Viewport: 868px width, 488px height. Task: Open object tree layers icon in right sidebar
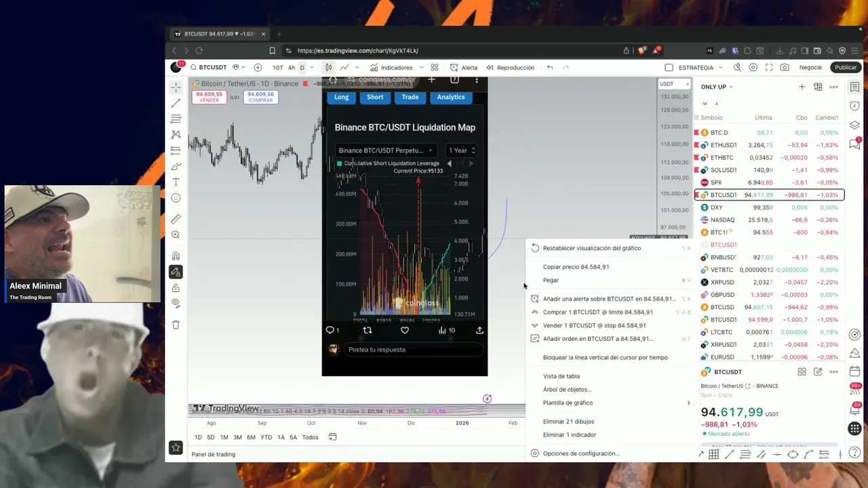(x=854, y=125)
